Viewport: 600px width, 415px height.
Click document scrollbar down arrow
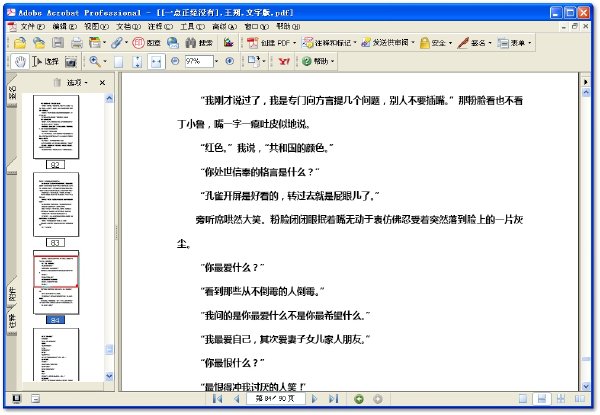coord(586,386)
